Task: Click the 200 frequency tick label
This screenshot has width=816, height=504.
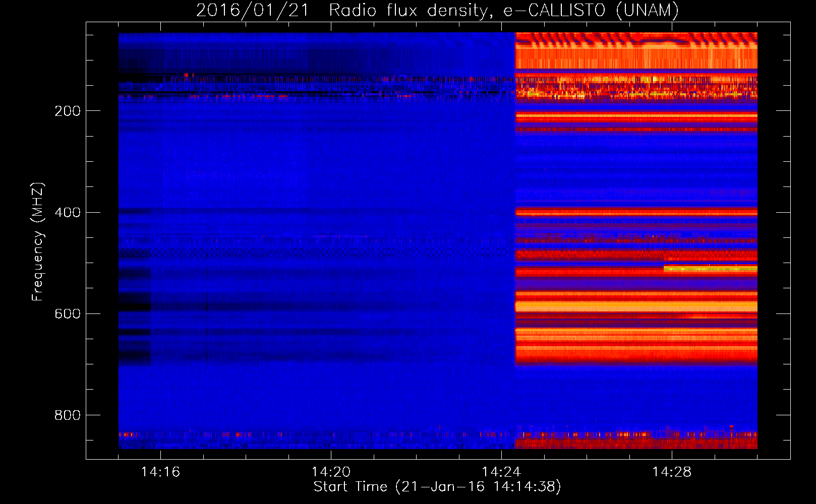Action: coord(68,111)
